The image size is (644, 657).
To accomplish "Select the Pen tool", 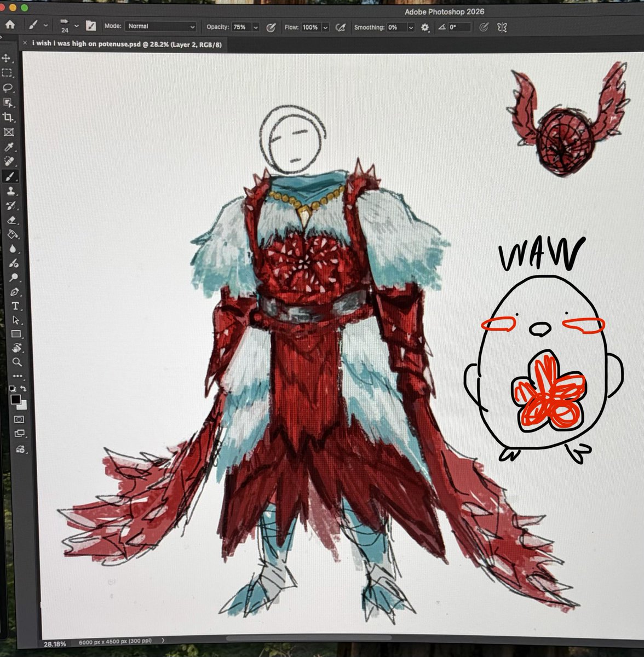I will [x=14, y=291].
